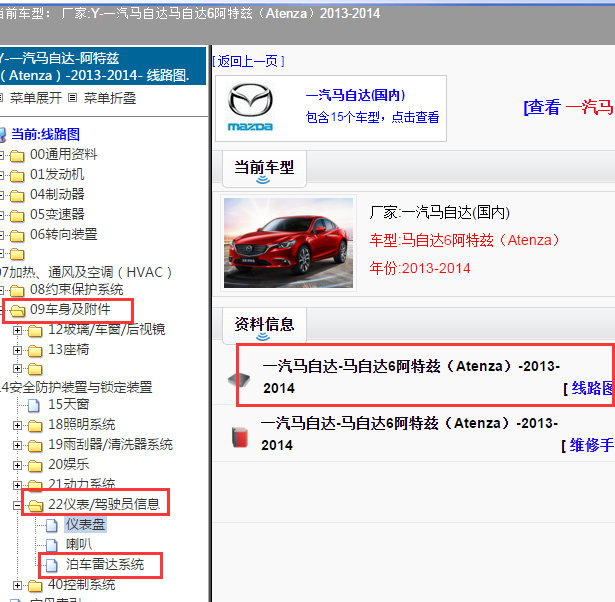Click folder icon of 05变速器
This screenshot has height=602, width=615.
17,215
